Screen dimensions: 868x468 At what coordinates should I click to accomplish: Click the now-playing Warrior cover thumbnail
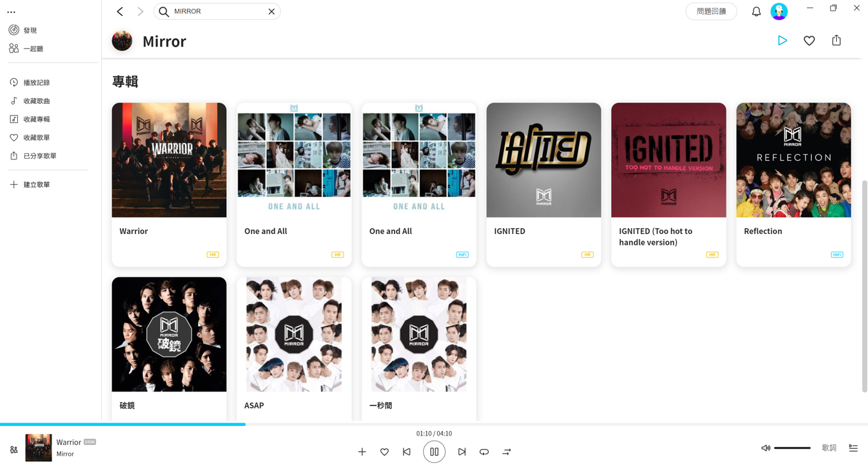click(38, 448)
